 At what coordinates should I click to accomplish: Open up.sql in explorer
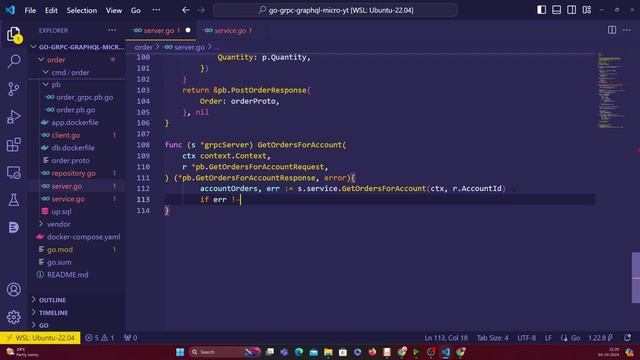[77, 211]
